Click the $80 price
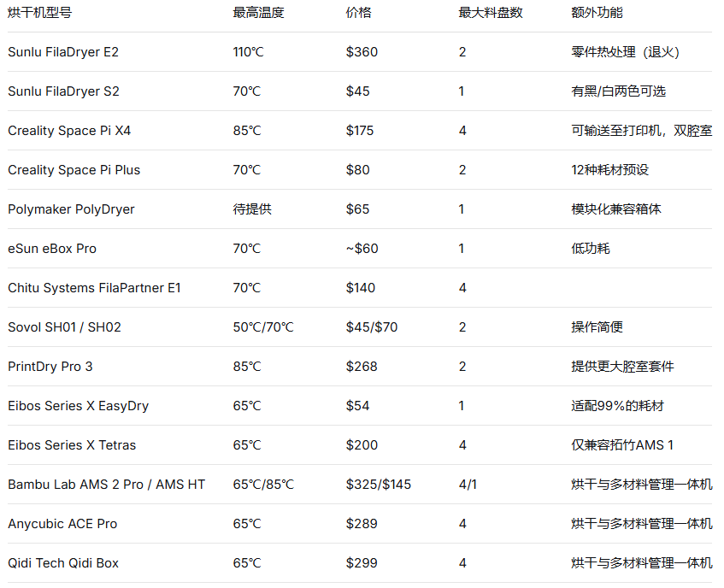The width and height of the screenshot is (724, 588). 358,170
